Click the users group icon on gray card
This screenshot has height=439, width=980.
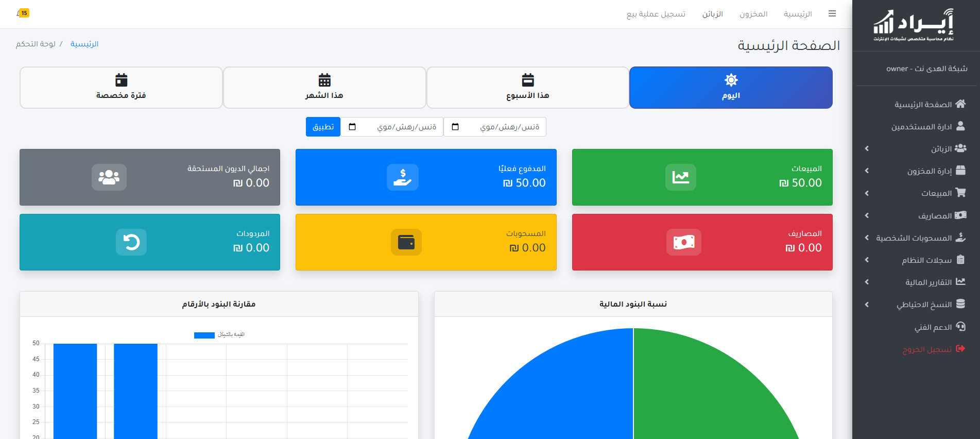click(109, 177)
